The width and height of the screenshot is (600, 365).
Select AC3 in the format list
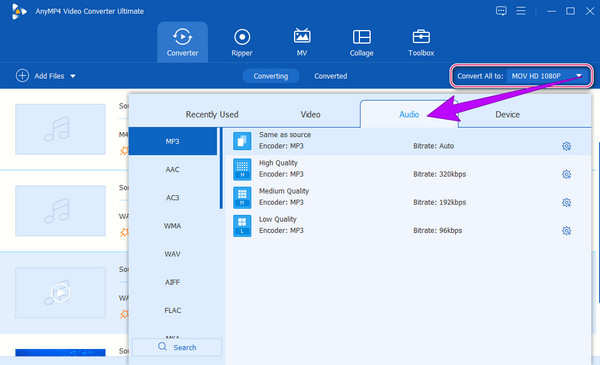tap(173, 198)
